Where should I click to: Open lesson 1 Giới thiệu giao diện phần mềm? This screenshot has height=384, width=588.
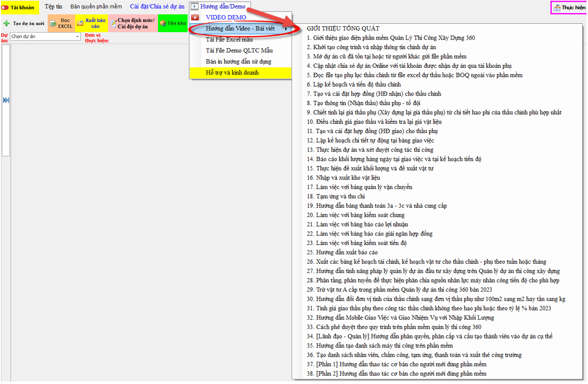pyautogui.click(x=391, y=38)
